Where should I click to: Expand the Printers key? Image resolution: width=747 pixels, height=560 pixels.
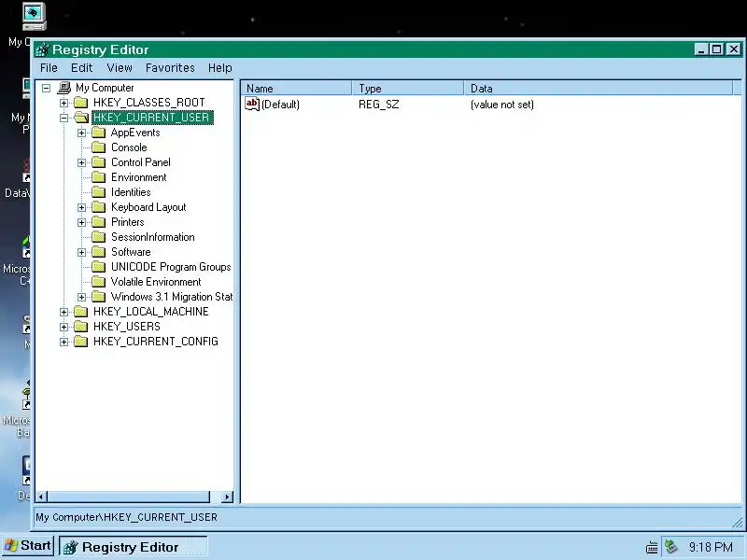click(81, 222)
